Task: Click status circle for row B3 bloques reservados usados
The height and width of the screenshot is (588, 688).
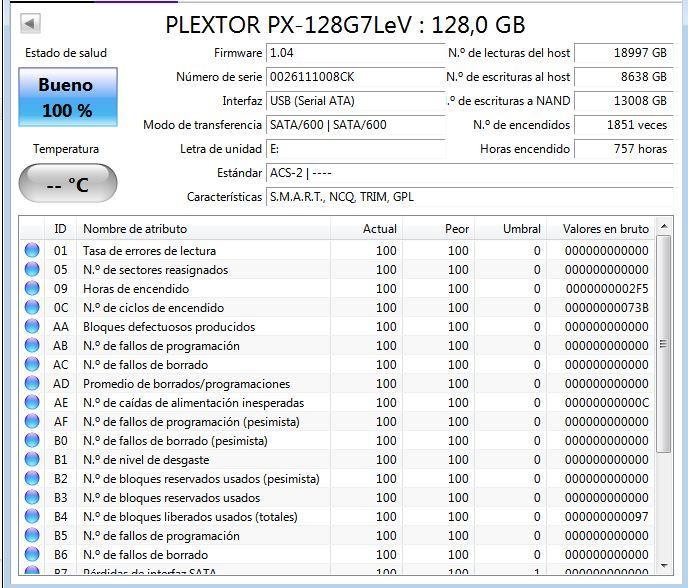Action: click(x=32, y=498)
